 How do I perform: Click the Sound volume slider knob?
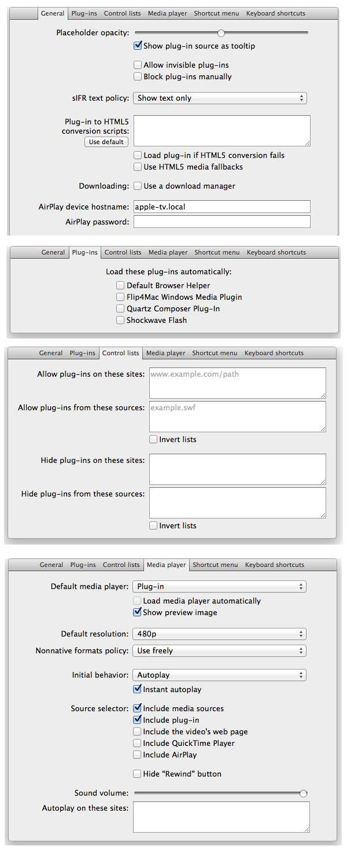(303, 793)
